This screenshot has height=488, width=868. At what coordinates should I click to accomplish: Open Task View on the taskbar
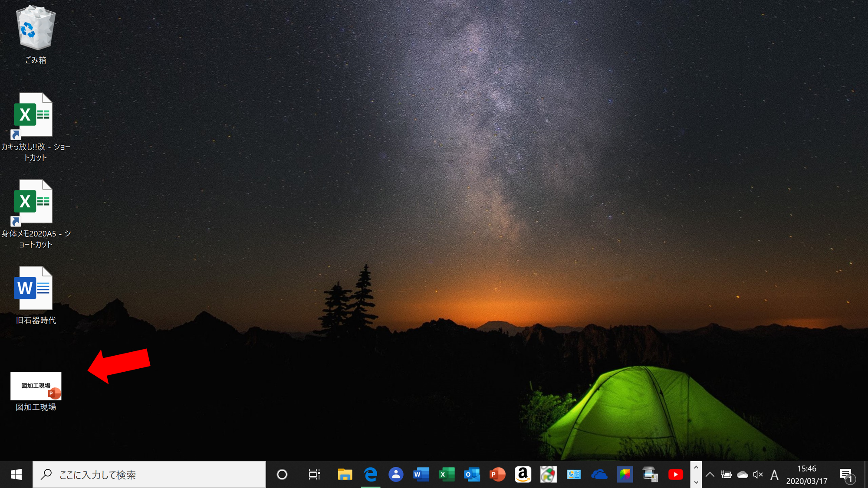(x=314, y=475)
